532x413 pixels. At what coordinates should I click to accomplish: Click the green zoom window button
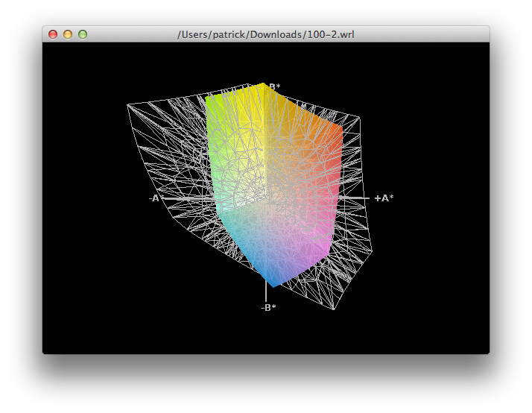[83, 34]
